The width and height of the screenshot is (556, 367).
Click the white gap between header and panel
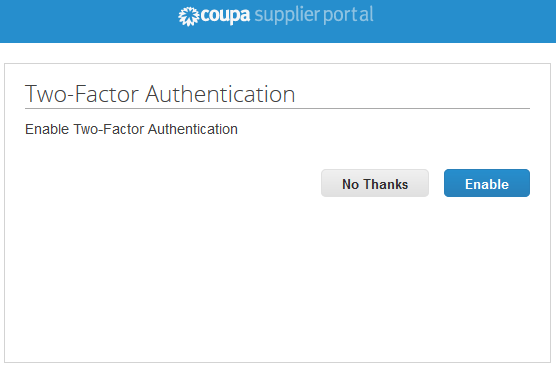point(278,53)
